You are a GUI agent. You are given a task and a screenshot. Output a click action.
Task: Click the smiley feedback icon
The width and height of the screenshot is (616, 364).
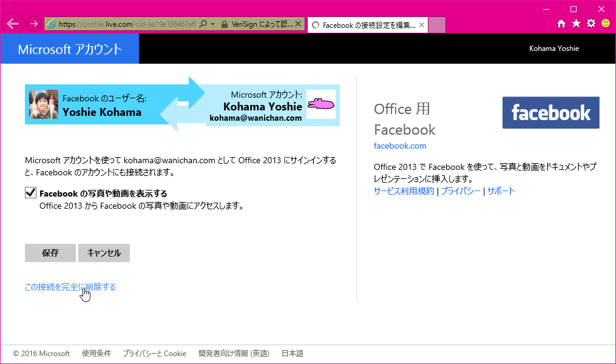(x=606, y=23)
